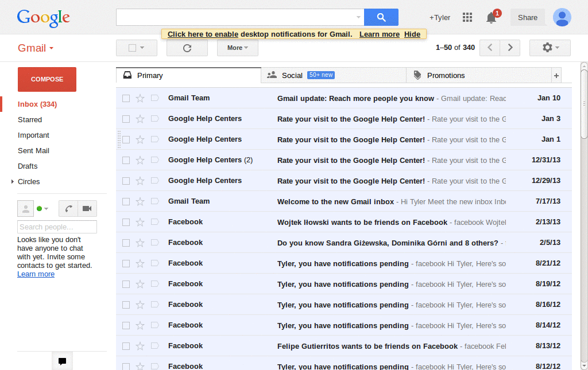Viewport: 588px width, 370px height.
Task: Open the 7/17/13 Gmail Team welcome email
Action: coord(344,201)
